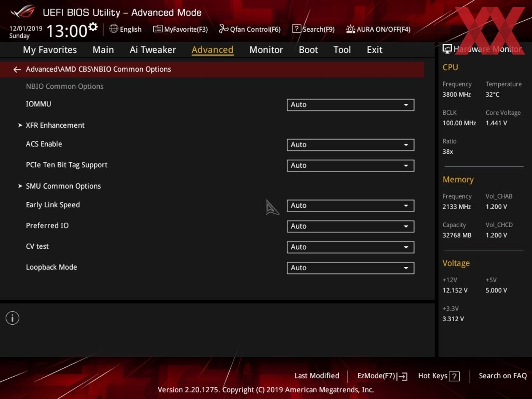Viewport: 532px width, 399px height.
Task: Click the Last Modified button
Action: (x=317, y=376)
